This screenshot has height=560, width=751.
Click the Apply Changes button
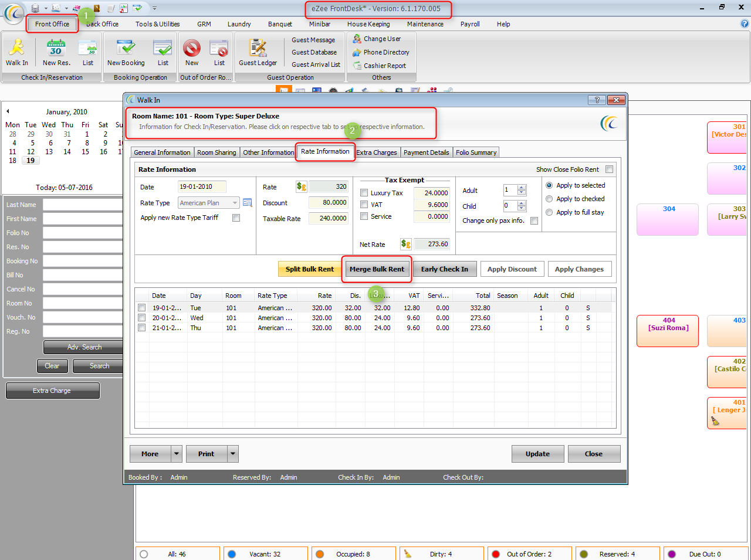coord(580,269)
